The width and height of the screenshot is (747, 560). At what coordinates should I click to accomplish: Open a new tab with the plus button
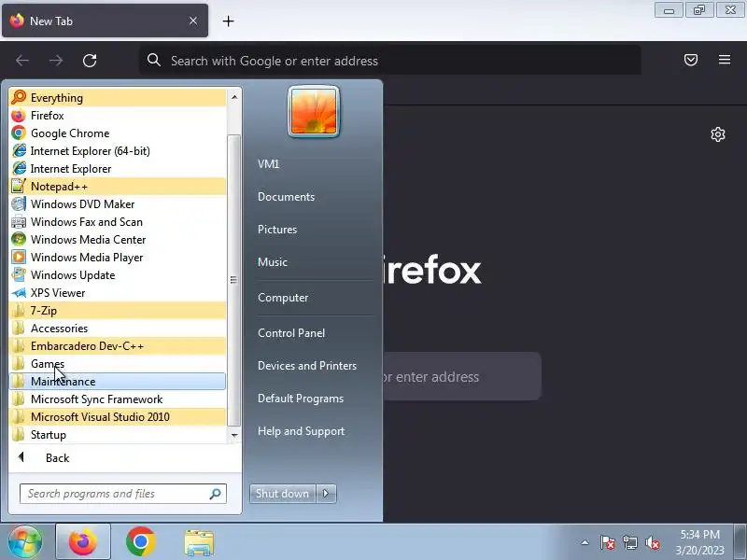pos(228,21)
